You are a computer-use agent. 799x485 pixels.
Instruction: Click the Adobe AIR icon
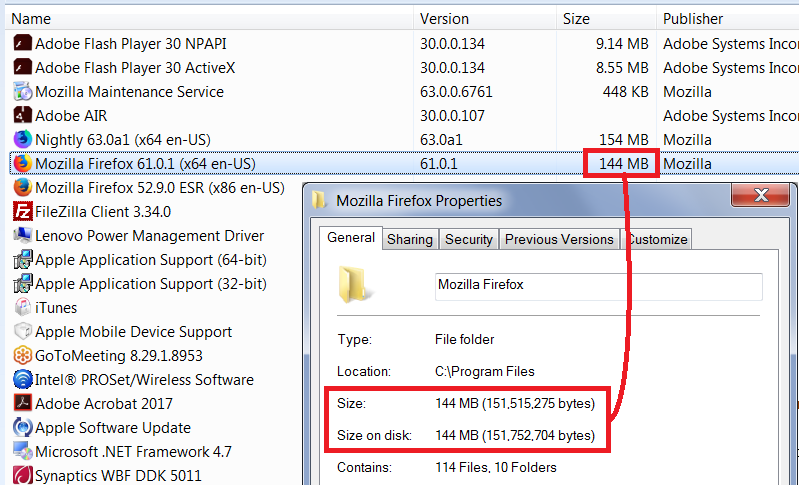point(22,115)
